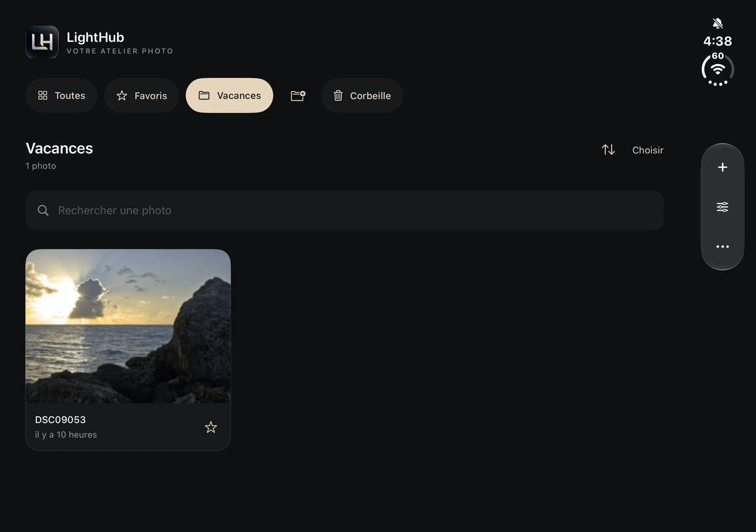Viewport: 756px width, 532px height.
Task: Click the '1 photo' count label
Action: [41, 166]
